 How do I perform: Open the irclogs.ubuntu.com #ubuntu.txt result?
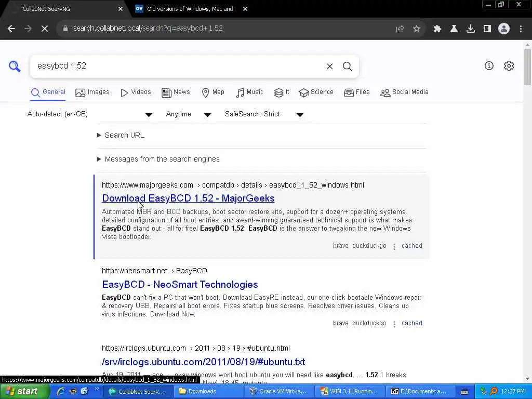pos(203,362)
